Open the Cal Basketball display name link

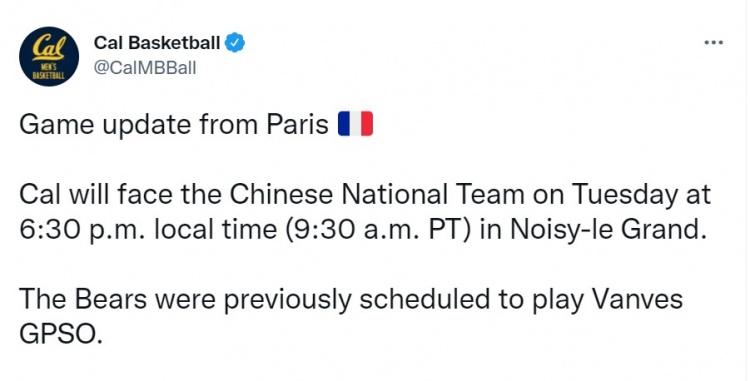[x=157, y=43]
